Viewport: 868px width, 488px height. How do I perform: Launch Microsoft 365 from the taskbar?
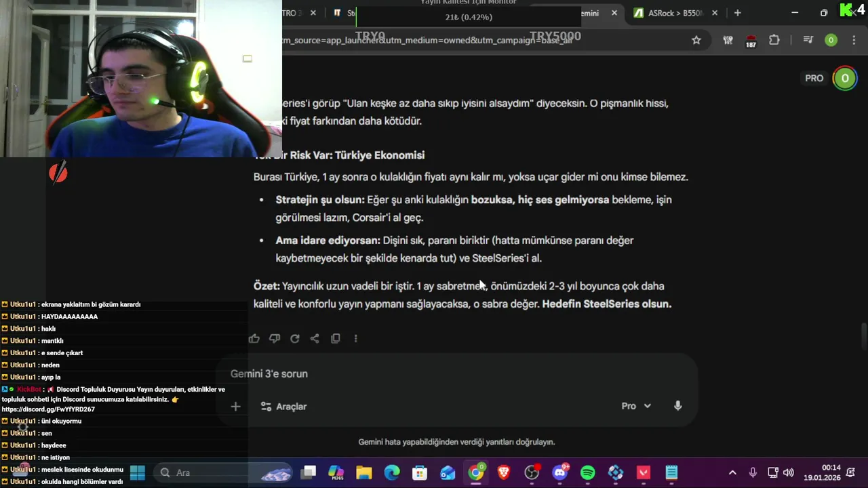click(x=336, y=472)
